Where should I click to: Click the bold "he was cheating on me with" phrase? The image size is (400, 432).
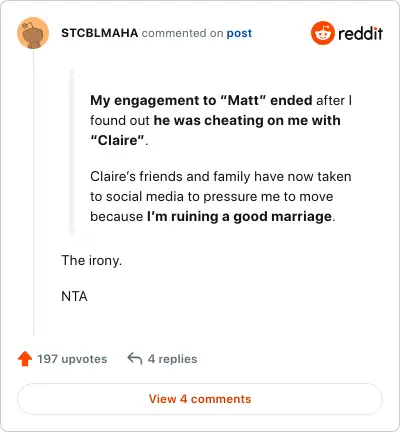pyautogui.click(x=247, y=120)
